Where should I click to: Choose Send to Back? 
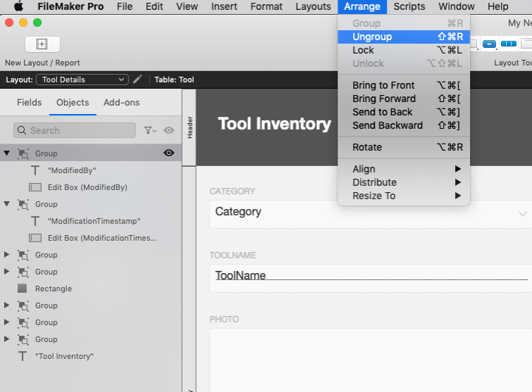[x=404, y=112]
